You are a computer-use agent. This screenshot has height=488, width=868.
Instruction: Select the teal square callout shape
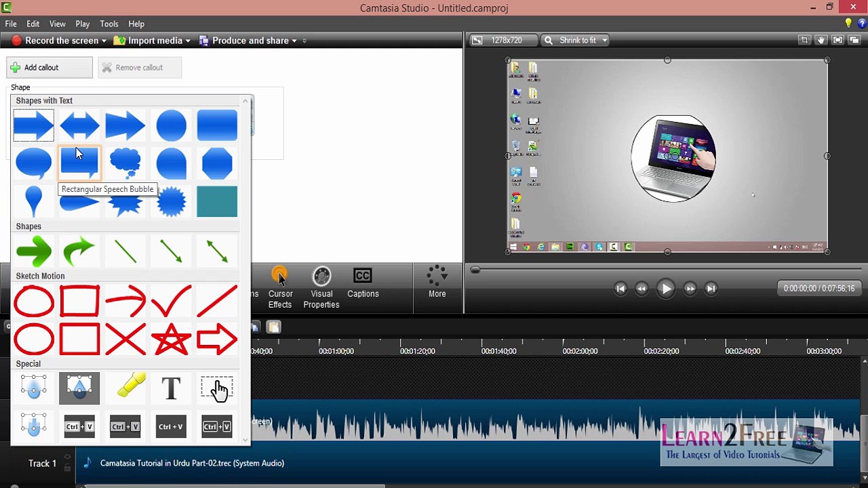[217, 201]
